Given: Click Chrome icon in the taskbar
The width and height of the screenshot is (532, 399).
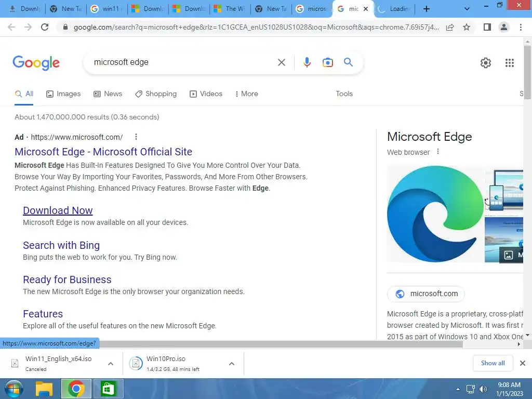Looking at the screenshot, I should [x=76, y=389].
